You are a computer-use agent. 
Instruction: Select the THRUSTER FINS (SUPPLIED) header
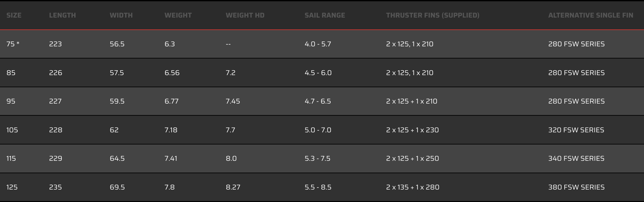pyautogui.click(x=432, y=15)
